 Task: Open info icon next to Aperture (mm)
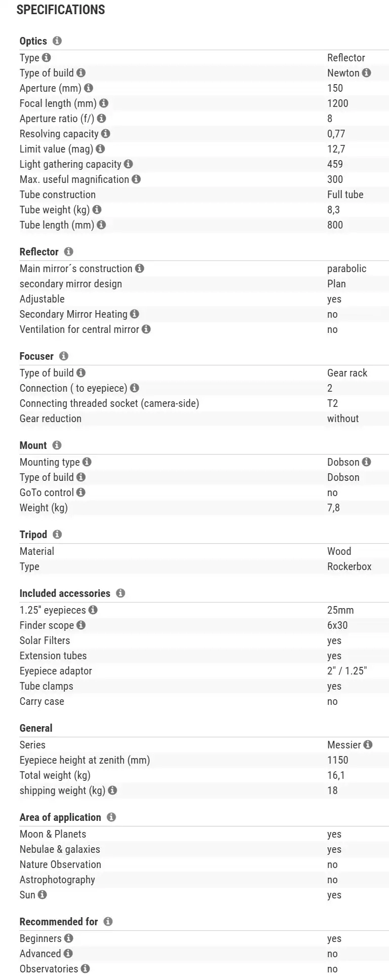89,88
